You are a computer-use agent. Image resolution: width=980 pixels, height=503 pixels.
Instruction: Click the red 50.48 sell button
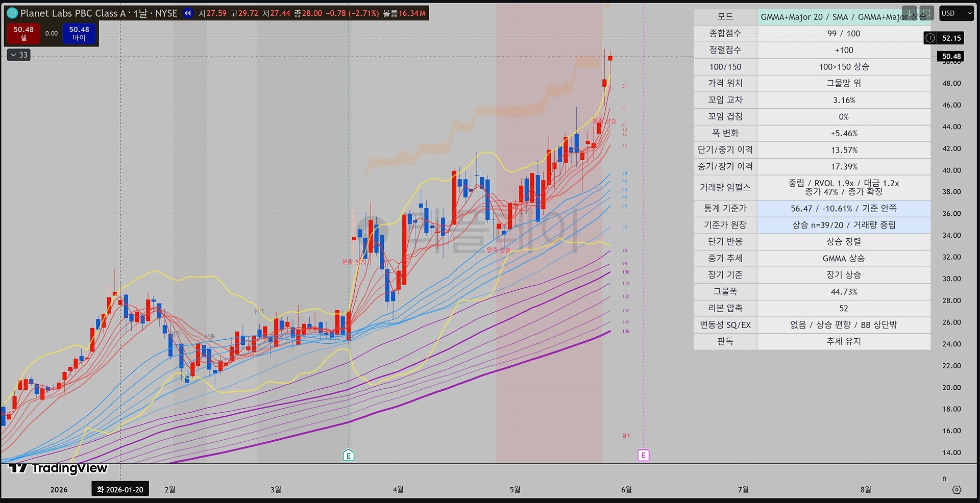(23, 33)
